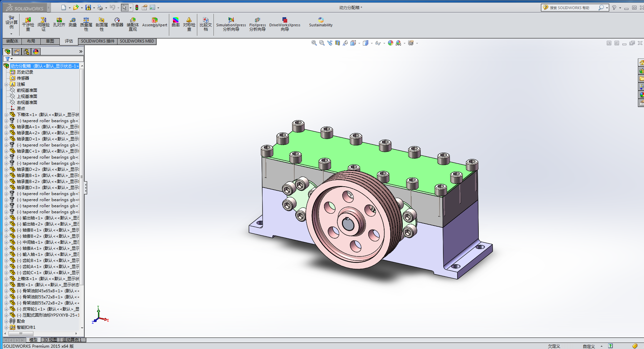
Task: Select 前视基准面 in the feature tree
Action: [x=27, y=90]
